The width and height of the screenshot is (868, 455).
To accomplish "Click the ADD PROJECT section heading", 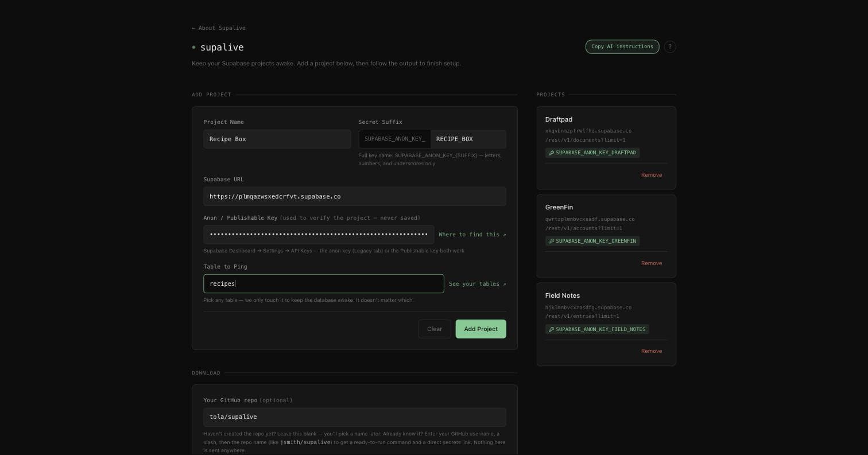I will 211,95.
